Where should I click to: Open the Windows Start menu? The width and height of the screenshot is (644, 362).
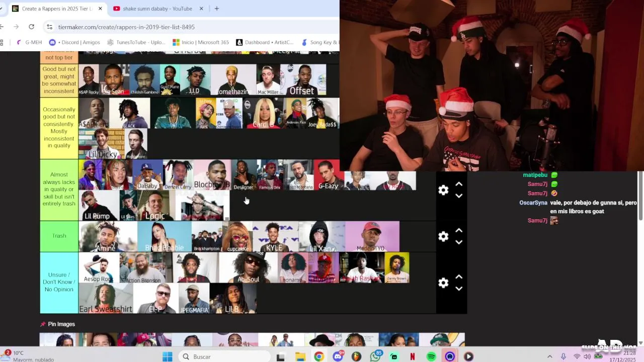pos(168,356)
